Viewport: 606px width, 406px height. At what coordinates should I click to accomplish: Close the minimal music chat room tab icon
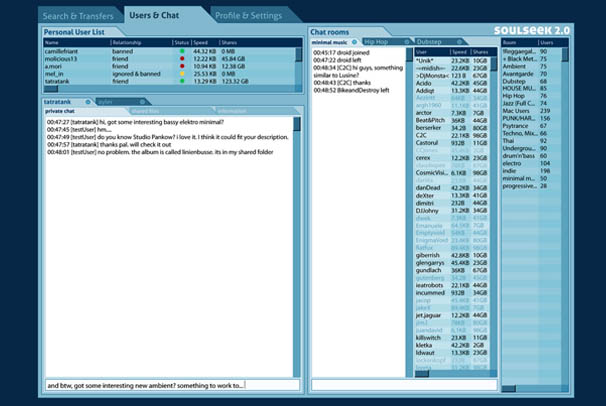354,43
